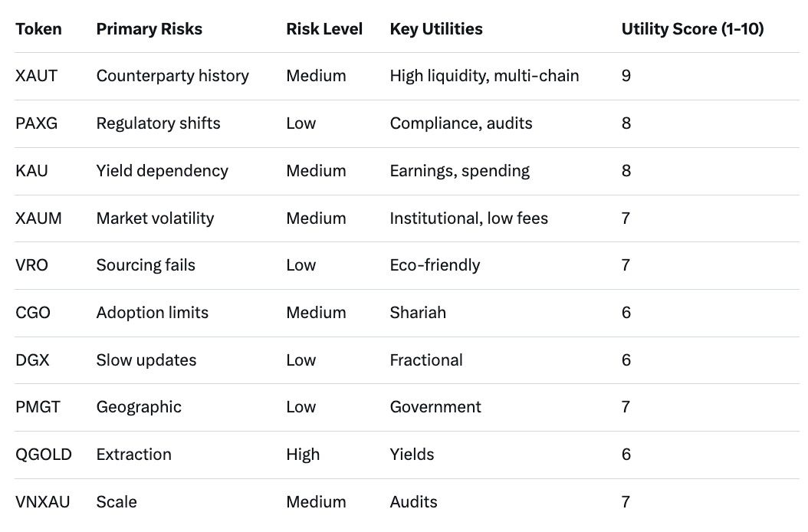The image size is (808, 532).
Task: Select the VRO token cell
Action: (x=32, y=265)
